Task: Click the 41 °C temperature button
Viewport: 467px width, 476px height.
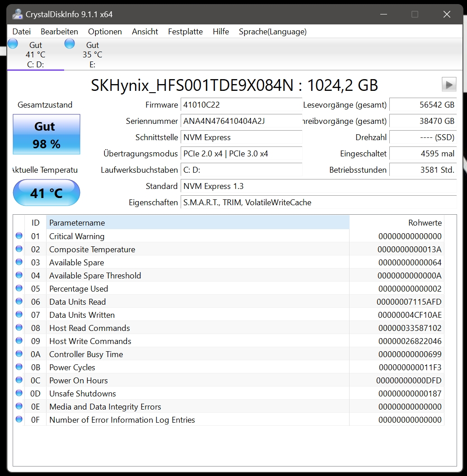Action: [x=47, y=193]
